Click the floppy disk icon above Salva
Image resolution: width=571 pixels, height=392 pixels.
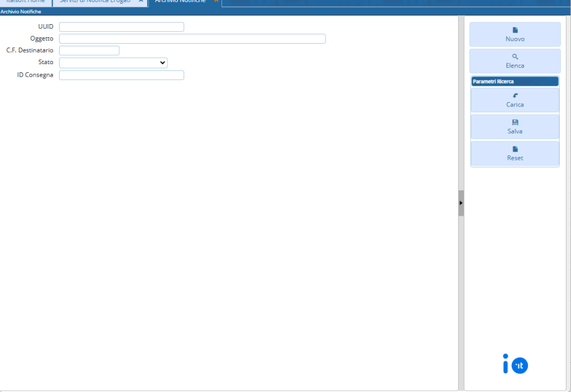[x=515, y=122]
